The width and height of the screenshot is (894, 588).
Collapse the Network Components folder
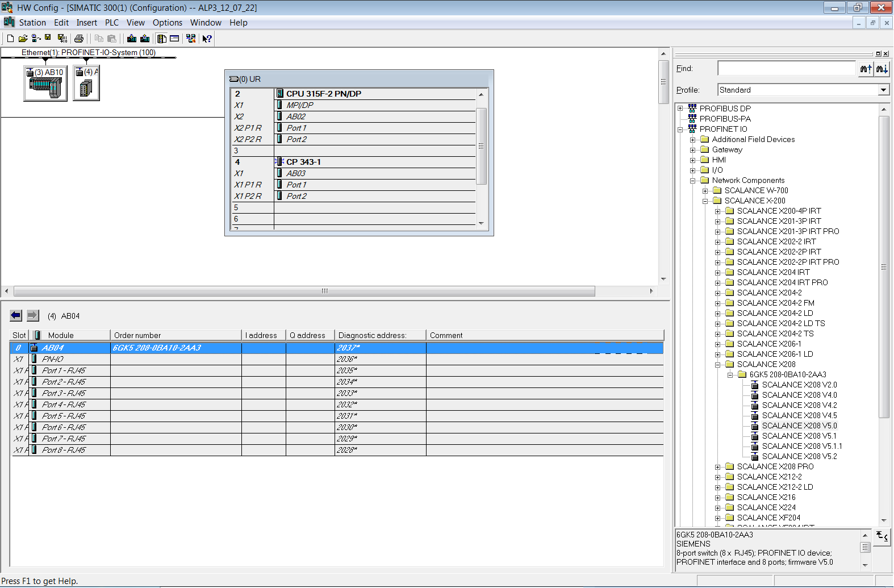point(693,181)
